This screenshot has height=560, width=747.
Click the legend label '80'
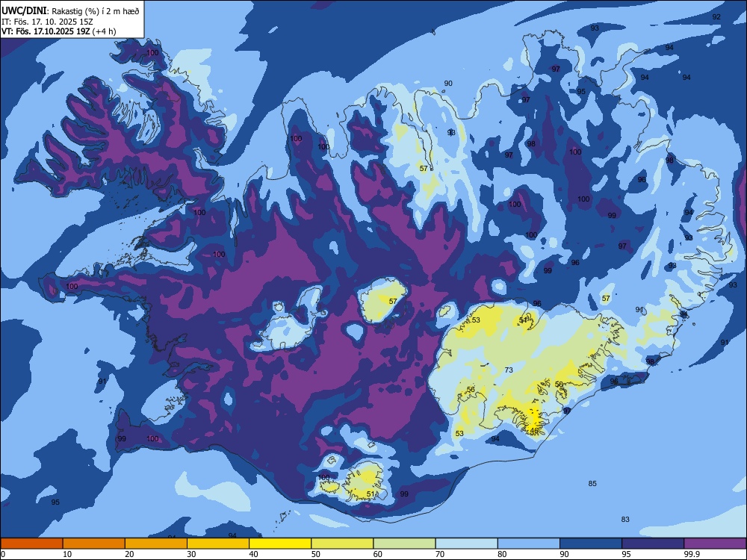click(502, 554)
